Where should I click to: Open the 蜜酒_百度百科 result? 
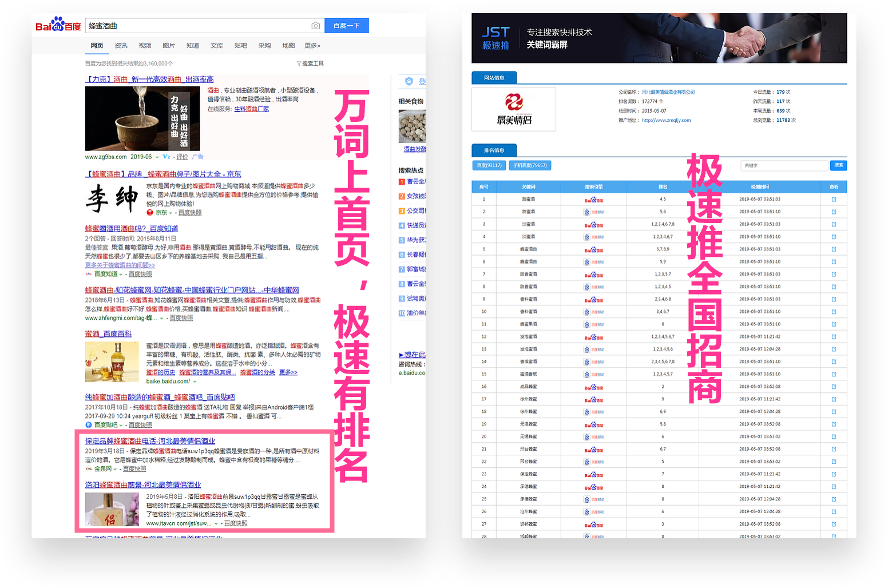(108, 334)
